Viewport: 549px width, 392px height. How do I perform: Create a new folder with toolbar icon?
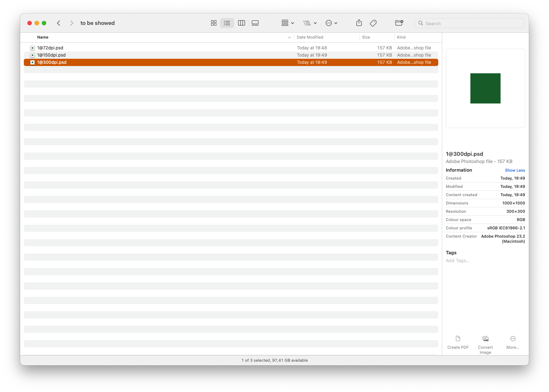point(399,23)
